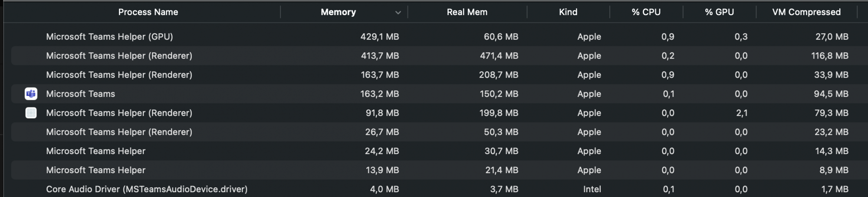Sort by the Process Name column
The image size is (868, 197).
point(148,12)
